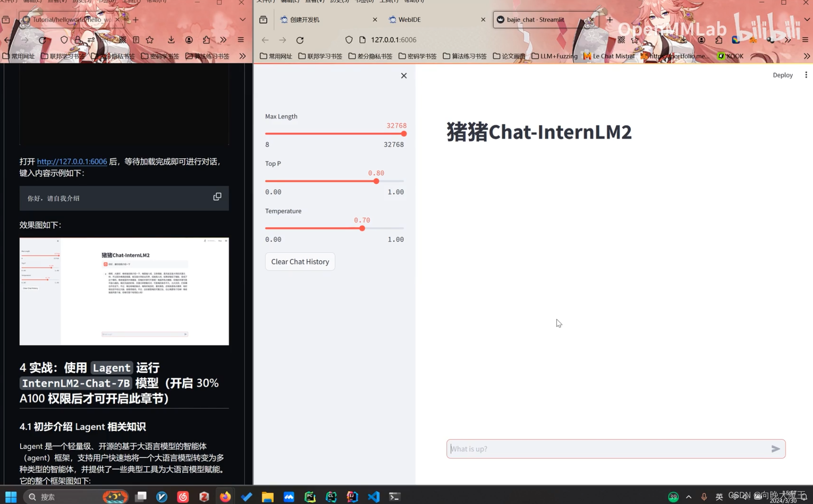Go back in the right browser window
Screen dimensions: 813x504
tap(265, 40)
